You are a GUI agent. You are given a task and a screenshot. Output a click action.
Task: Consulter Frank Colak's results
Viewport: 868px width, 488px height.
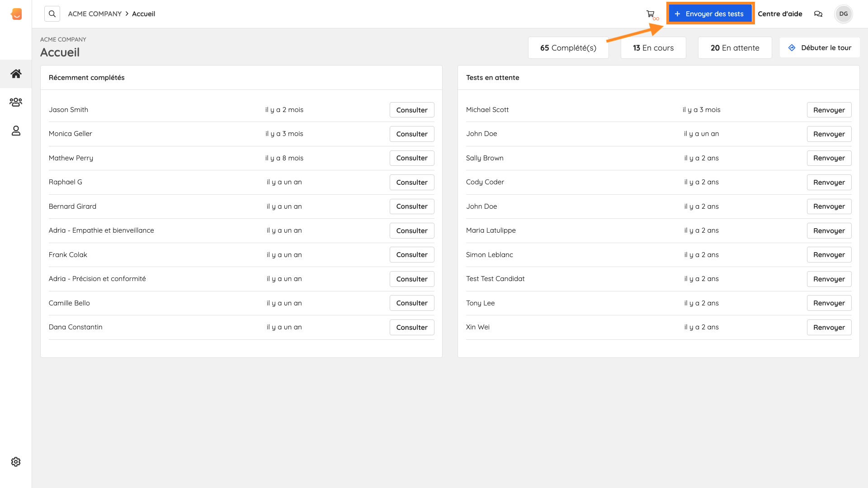click(x=412, y=255)
